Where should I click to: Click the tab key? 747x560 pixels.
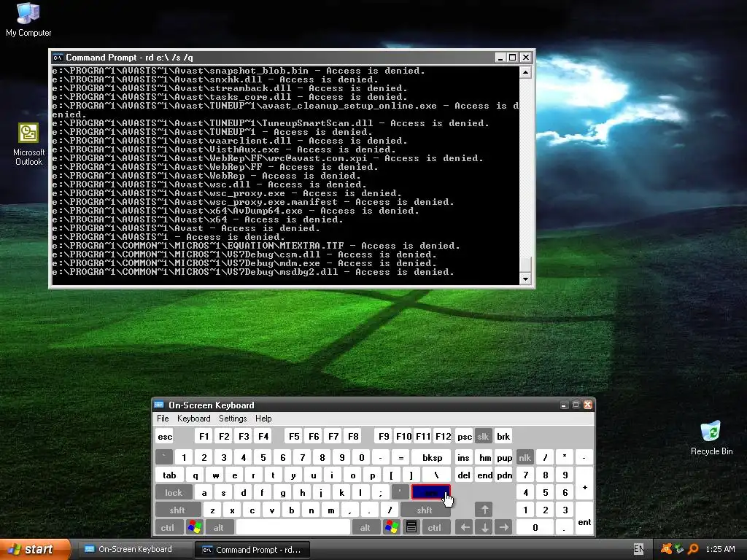(x=169, y=475)
